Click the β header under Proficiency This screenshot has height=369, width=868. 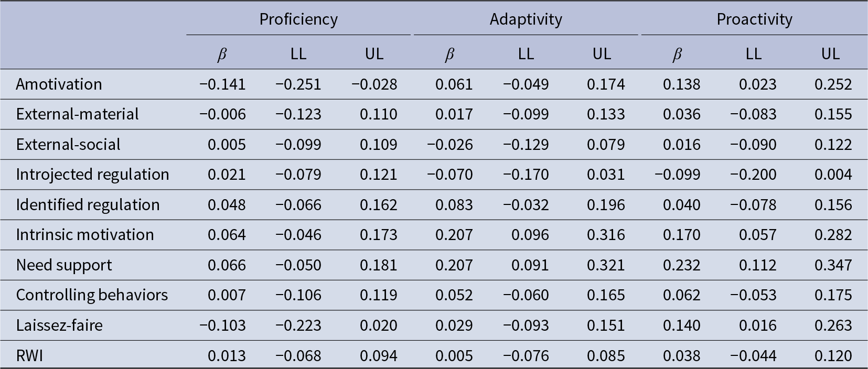222,54
